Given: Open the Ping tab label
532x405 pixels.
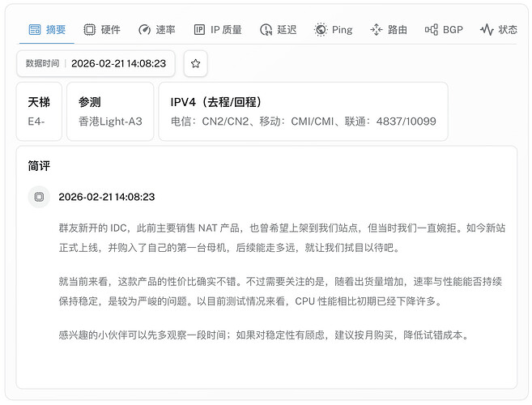Looking at the screenshot, I should point(342,29).
